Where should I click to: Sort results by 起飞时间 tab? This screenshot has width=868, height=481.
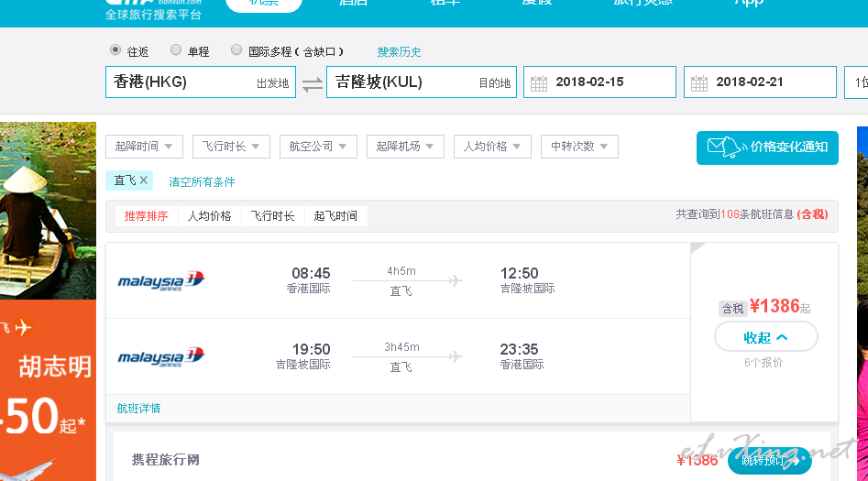click(x=335, y=216)
